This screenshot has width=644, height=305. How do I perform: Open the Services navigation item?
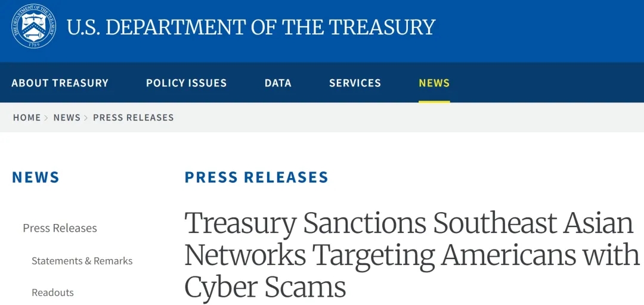pos(355,83)
